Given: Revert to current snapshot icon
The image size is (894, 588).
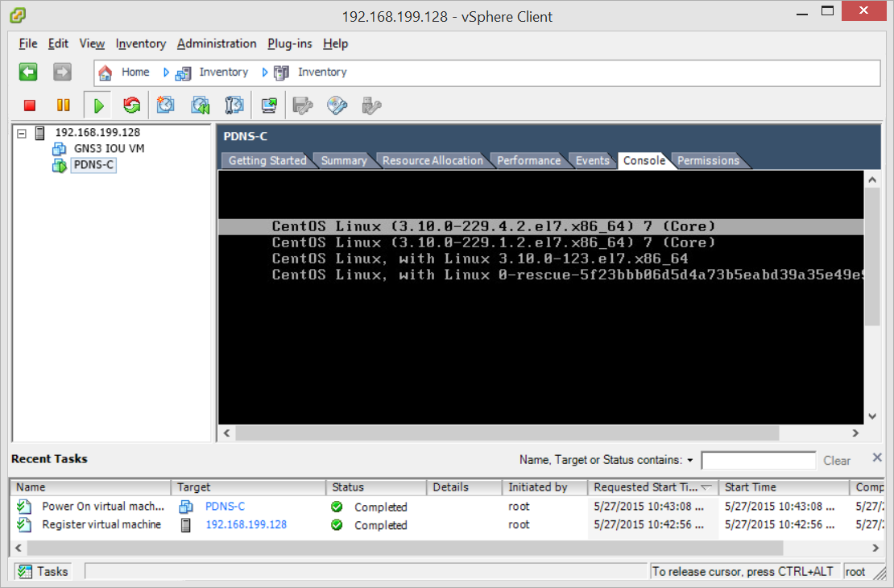Looking at the screenshot, I should [200, 106].
